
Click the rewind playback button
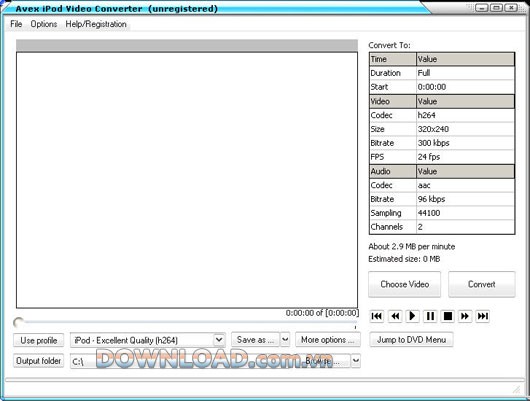click(x=394, y=316)
